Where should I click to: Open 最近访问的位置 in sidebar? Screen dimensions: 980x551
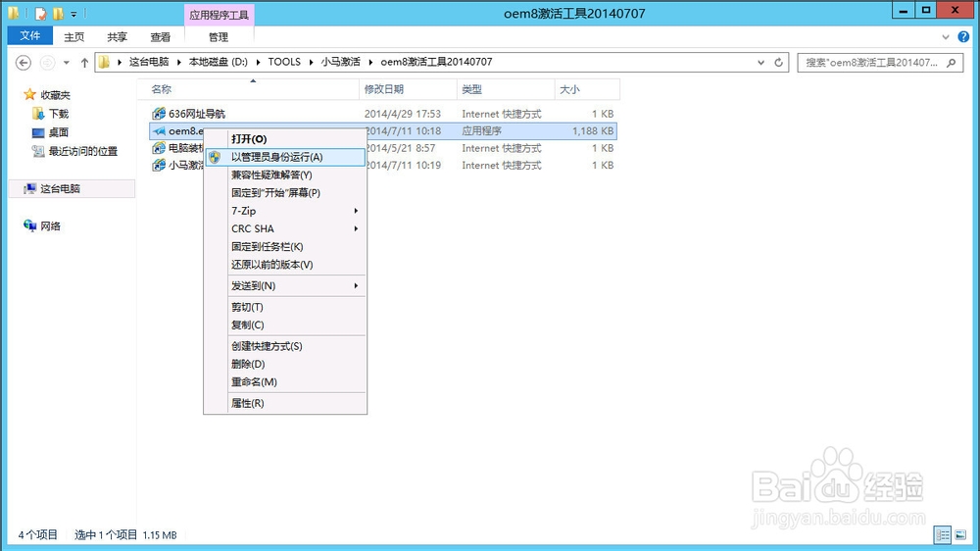[82, 151]
